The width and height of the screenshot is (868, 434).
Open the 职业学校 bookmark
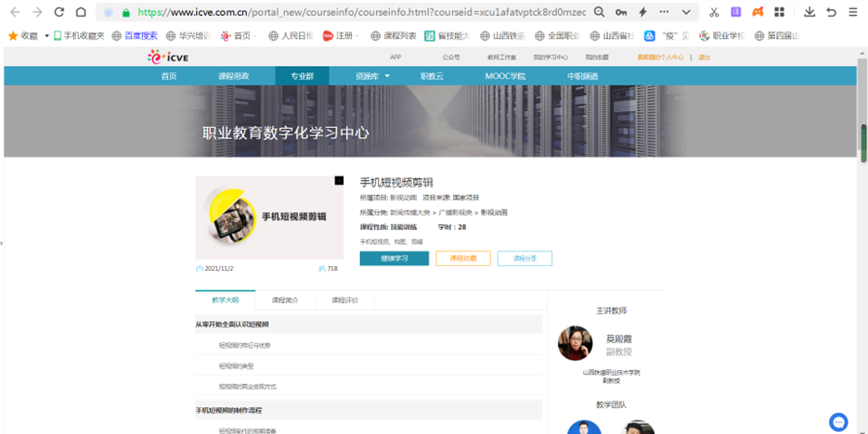tap(722, 36)
